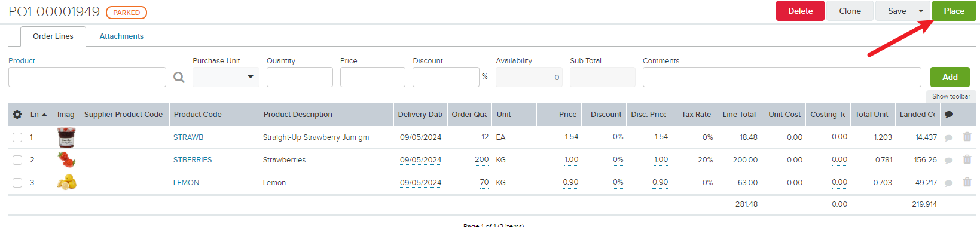This screenshot has height=227, width=980.
Task: Delete the STRAWB order line trash icon
Action: [x=967, y=137]
